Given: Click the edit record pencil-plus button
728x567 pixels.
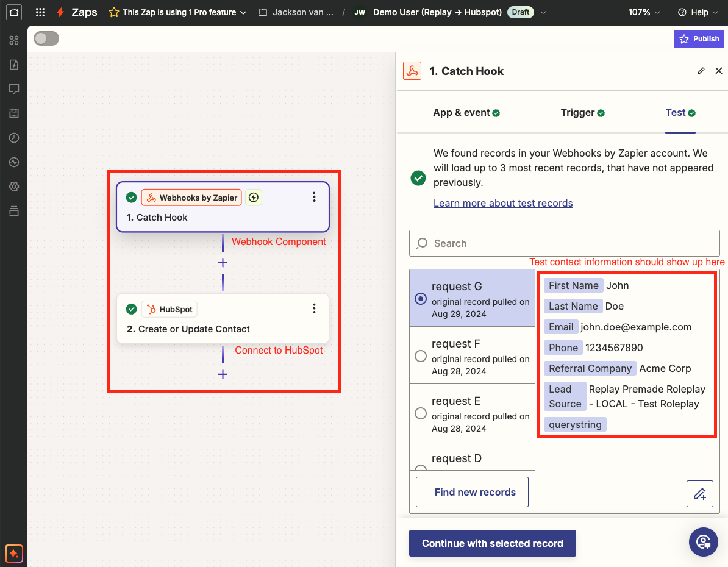Looking at the screenshot, I should (700, 494).
